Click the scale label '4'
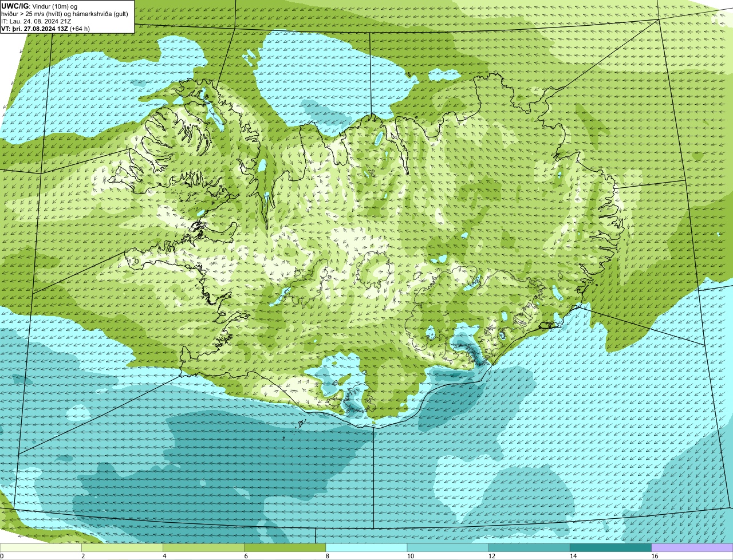733x560 pixels. point(164,556)
